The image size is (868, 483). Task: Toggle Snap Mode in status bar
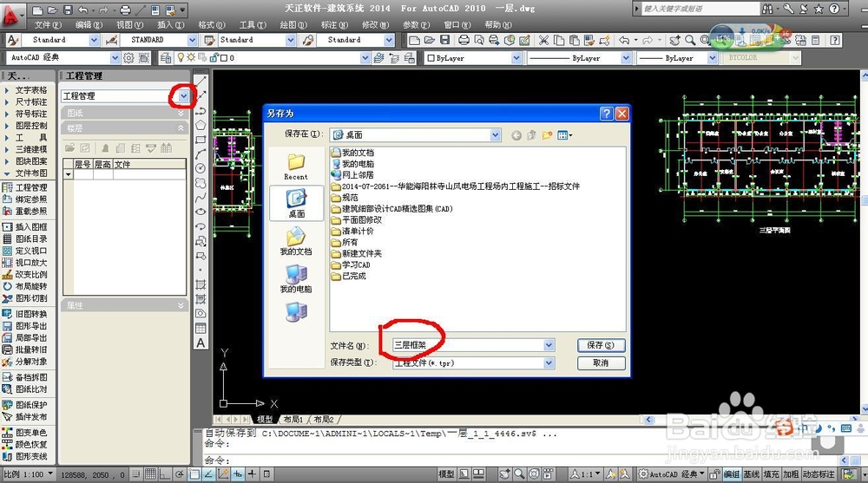(136, 474)
